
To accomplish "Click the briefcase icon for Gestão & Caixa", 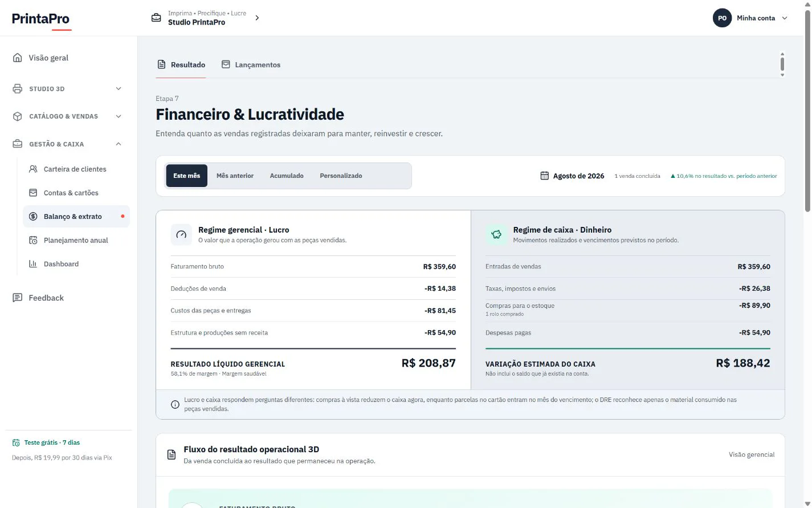I will click(18, 144).
